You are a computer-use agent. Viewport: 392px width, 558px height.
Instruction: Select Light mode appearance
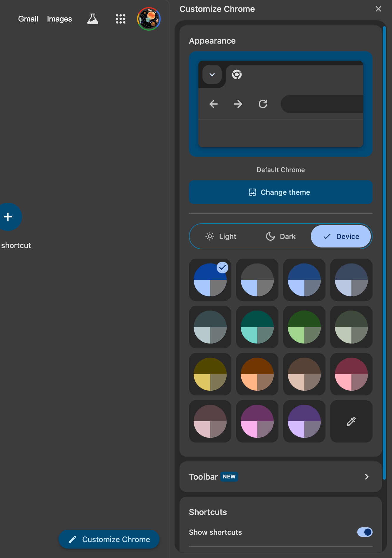point(221,236)
